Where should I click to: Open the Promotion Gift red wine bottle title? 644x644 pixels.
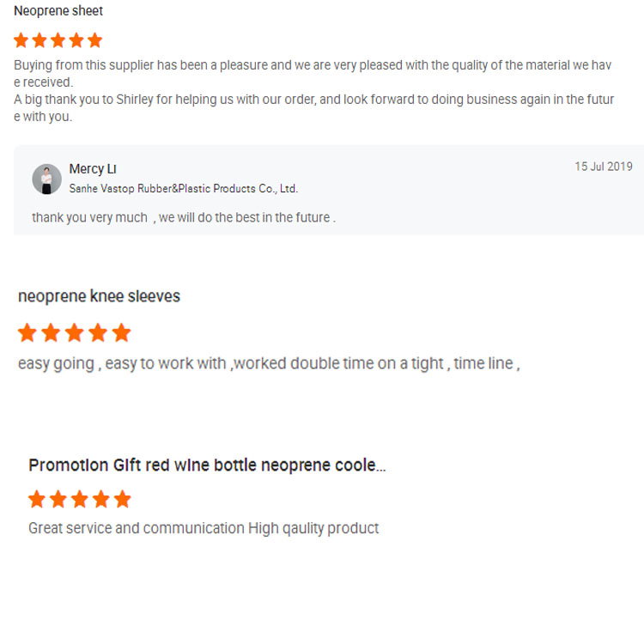pos(207,465)
